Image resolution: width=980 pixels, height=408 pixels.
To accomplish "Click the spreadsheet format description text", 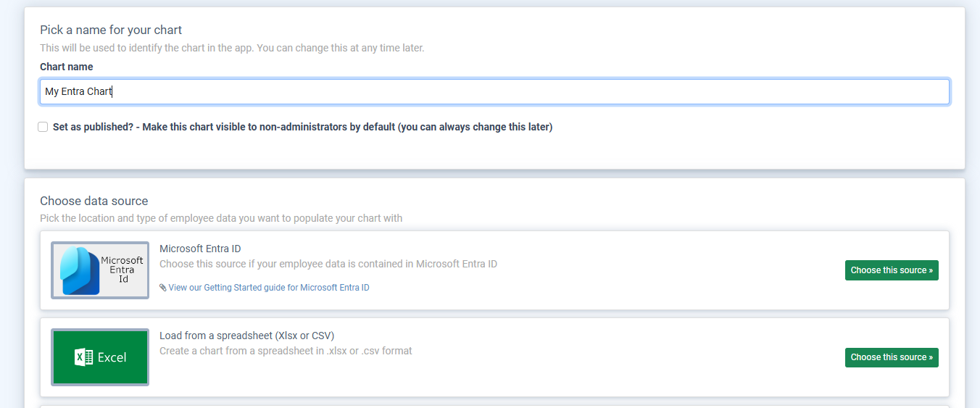I will (286, 351).
